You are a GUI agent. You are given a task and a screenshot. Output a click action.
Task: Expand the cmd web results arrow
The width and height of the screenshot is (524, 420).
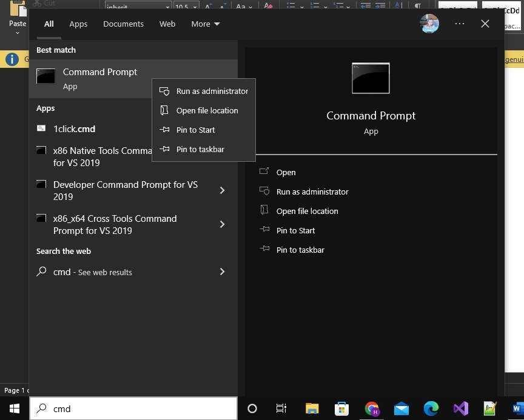click(222, 272)
